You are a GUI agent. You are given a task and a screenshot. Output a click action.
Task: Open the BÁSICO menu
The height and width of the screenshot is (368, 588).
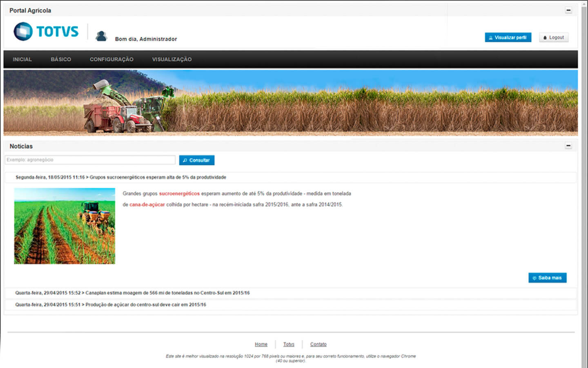[x=61, y=59]
